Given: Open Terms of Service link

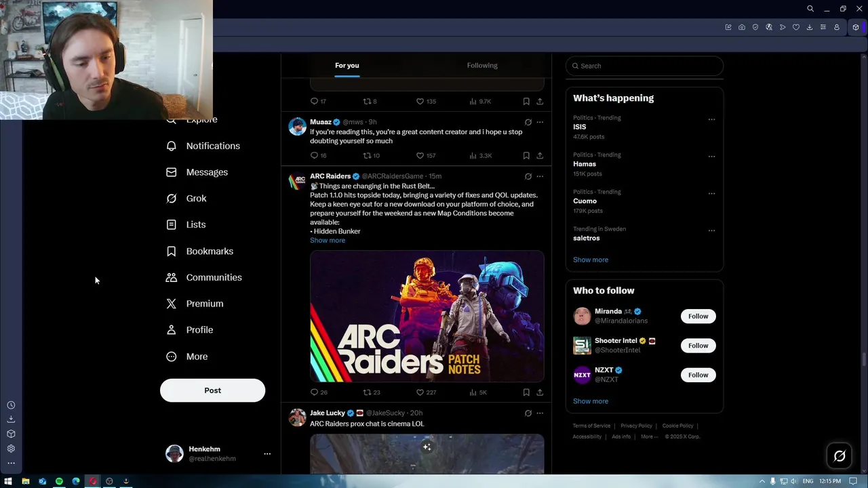Looking at the screenshot, I should tap(591, 426).
